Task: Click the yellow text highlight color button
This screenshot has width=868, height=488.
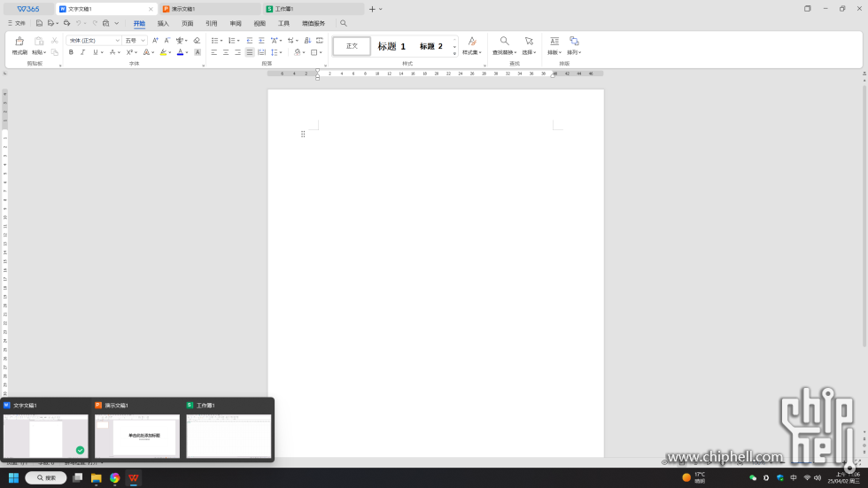Action: tap(163, 52)
